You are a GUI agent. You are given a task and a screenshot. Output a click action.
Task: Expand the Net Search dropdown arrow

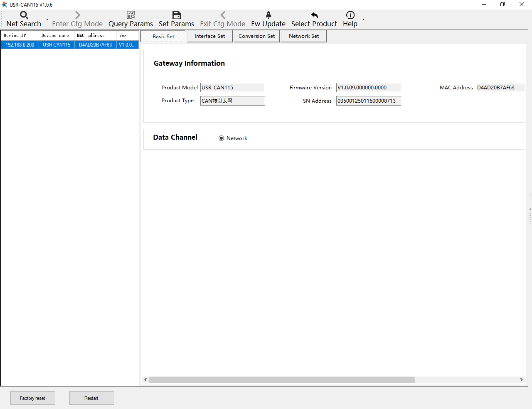(x=47, y=19)
